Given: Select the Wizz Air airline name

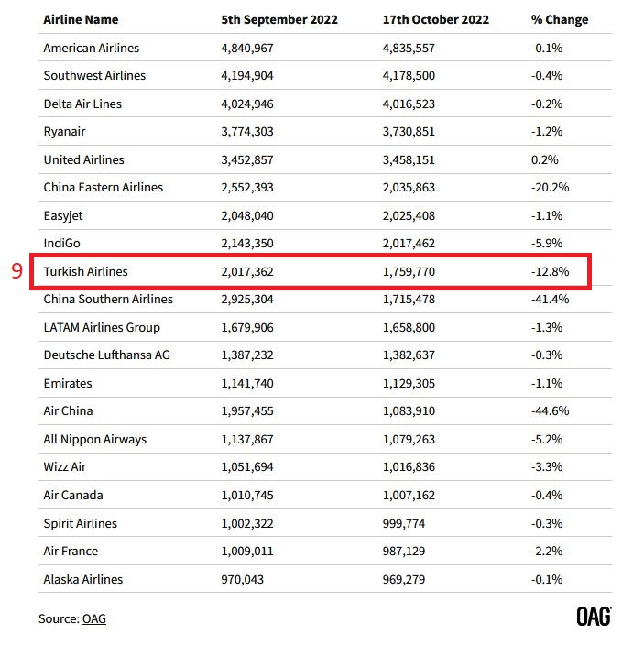Looking at the screenshot, I should [65, 467].
